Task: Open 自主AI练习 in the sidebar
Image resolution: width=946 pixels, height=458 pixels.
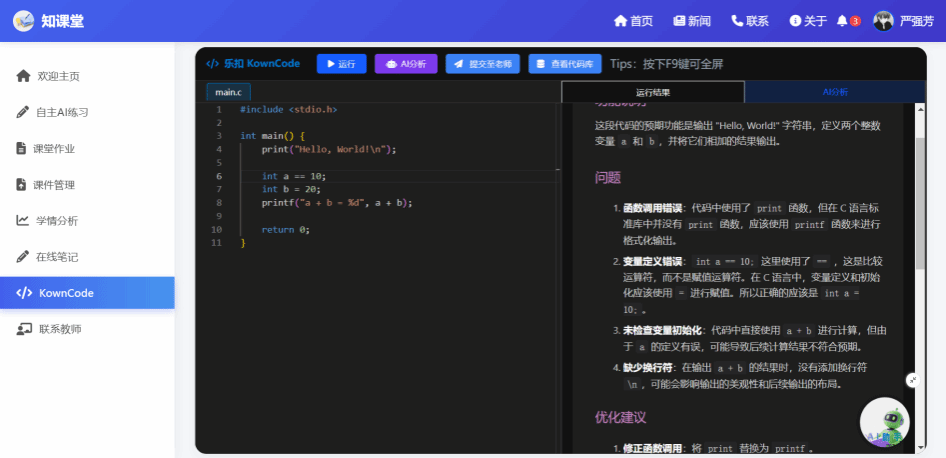Action: (62, 112)
